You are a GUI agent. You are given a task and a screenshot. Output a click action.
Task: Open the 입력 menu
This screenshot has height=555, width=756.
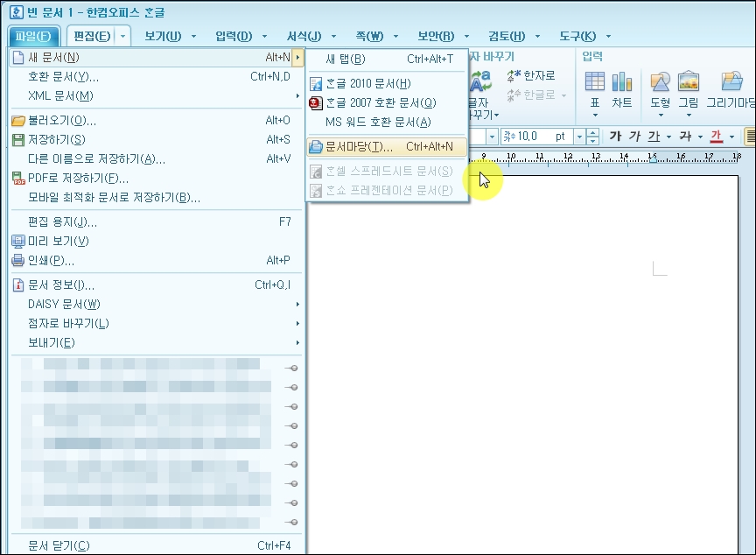(234, 36)
